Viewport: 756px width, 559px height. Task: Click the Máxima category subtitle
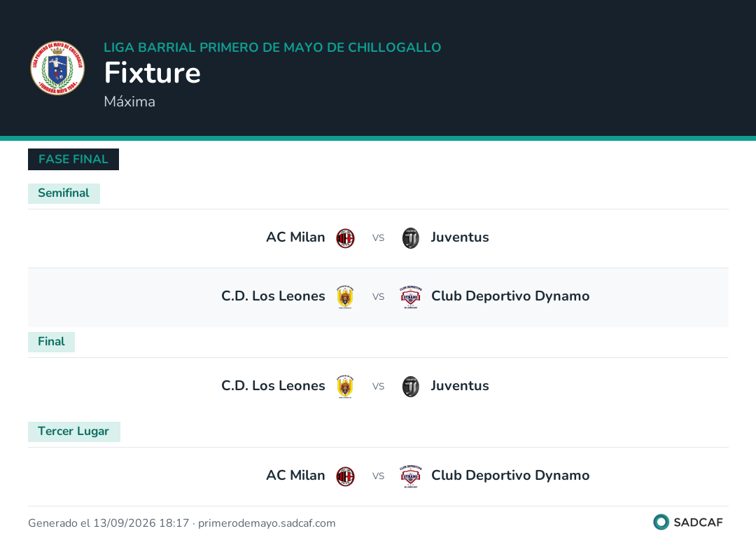pos(129,102)
